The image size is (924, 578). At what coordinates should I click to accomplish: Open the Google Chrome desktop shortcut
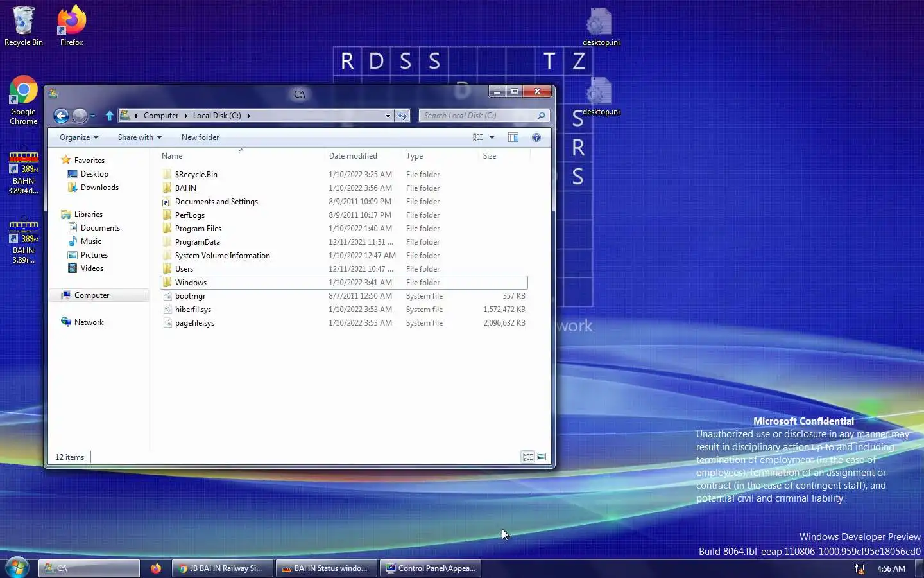(x=23, y=101)
